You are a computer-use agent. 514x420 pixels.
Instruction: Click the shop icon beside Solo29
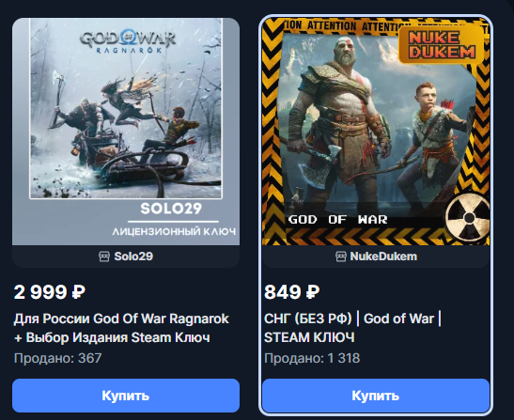[x=104, y=257]
